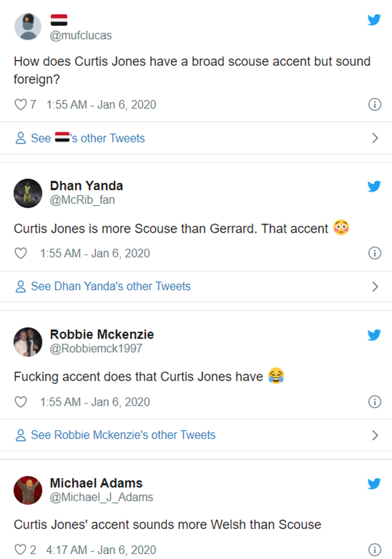The height and width of the screenshot is (559, 392).
Task: Like Robbie Mckenzie's tweet with heart
Action: 20,402
